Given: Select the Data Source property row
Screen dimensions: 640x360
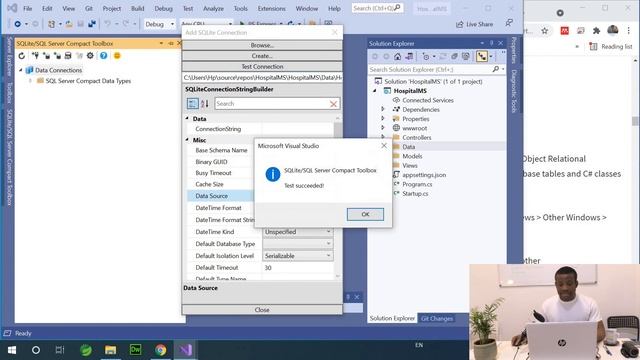Looking at the screenshot, I should pyautogui.click(x=221, y=196).
